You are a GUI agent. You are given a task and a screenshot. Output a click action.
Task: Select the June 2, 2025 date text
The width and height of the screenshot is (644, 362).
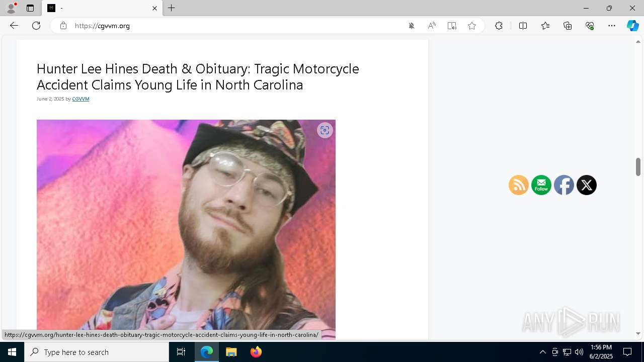[50, 99]
